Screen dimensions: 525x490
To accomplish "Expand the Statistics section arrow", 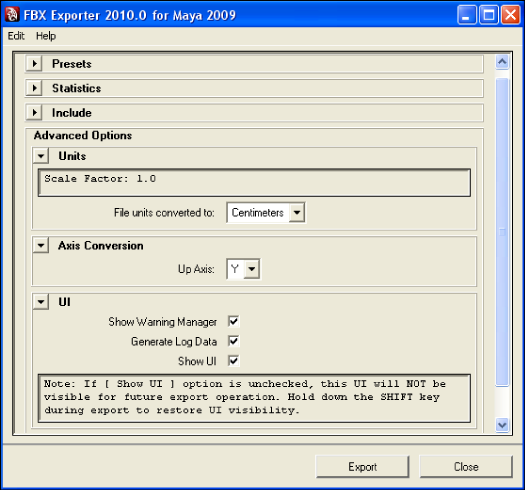I will pyautogui.click(x=34, y=88).
